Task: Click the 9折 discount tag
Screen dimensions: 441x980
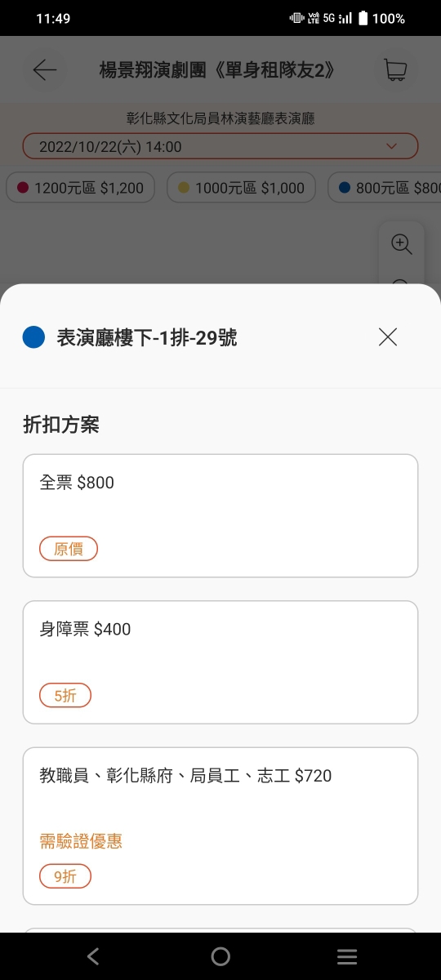Action: point(65,876)
